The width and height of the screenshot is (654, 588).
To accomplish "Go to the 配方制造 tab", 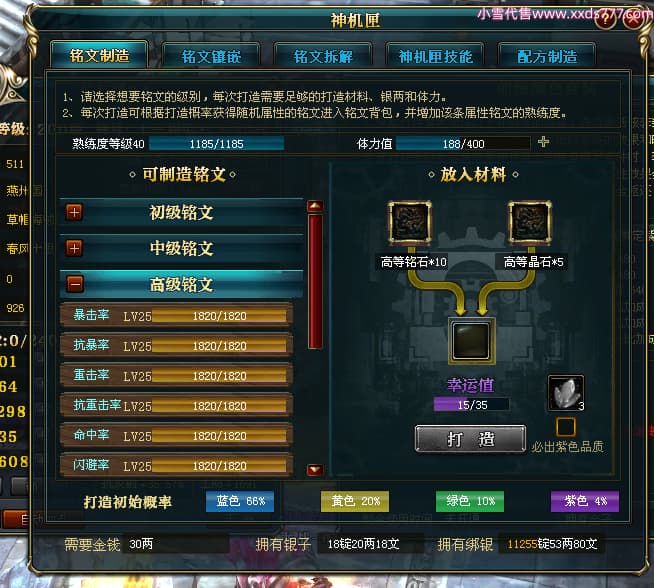I will [x=547, y=56].
